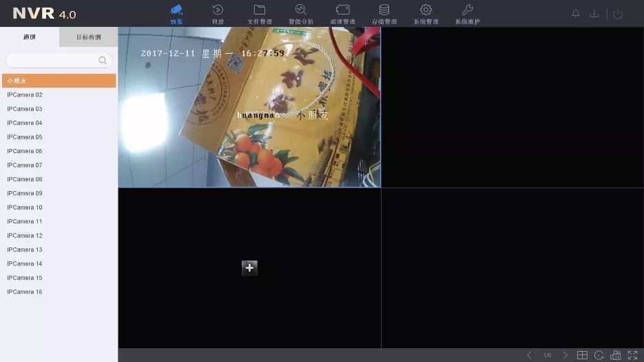Open 智能分析 smart analysis

(300, 14)
